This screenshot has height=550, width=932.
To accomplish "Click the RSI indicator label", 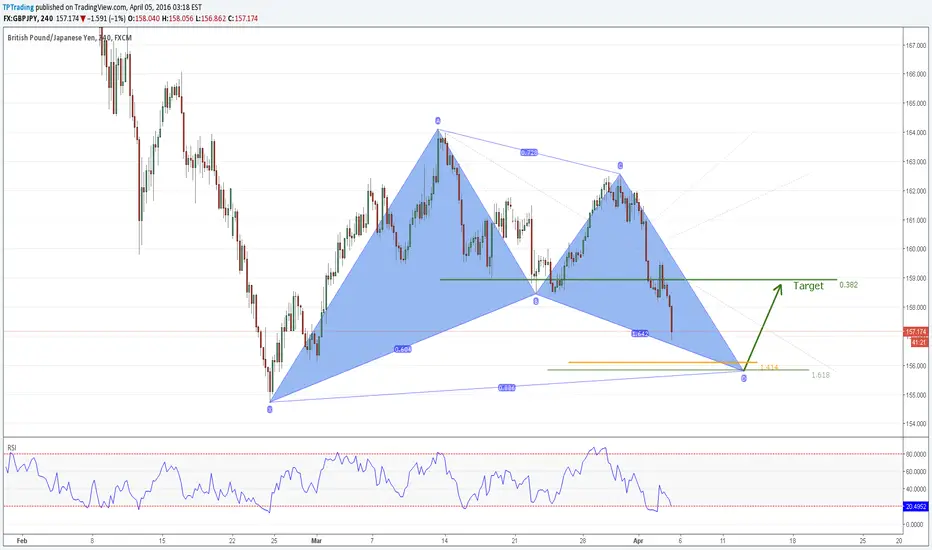I will (12, 447).
